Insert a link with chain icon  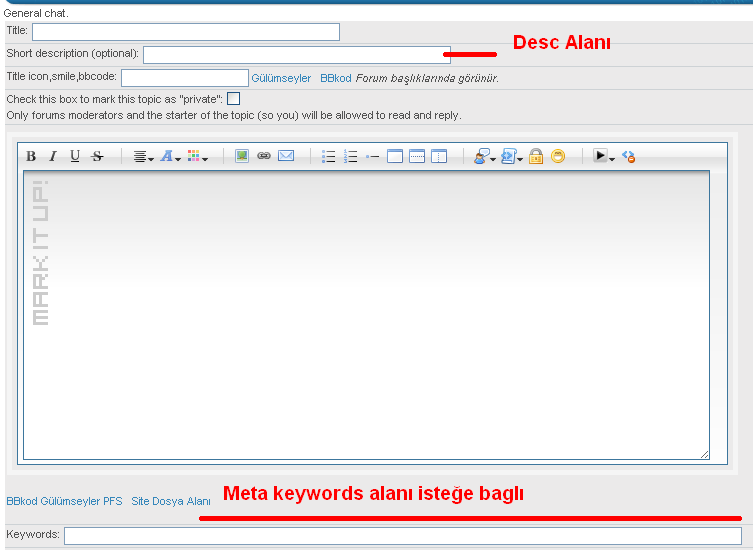264,156
